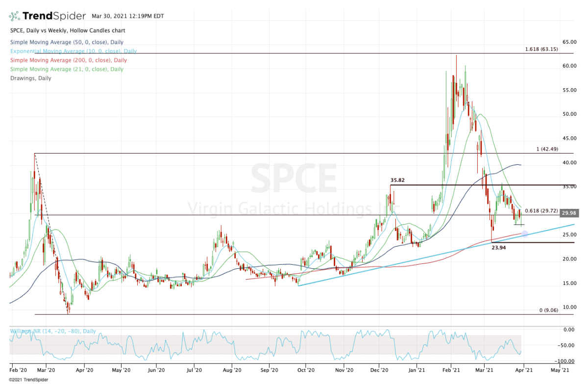This screenshot has width=588, height=384.
Task: Click the 20.00 price axis value
Action: [569, 259]
